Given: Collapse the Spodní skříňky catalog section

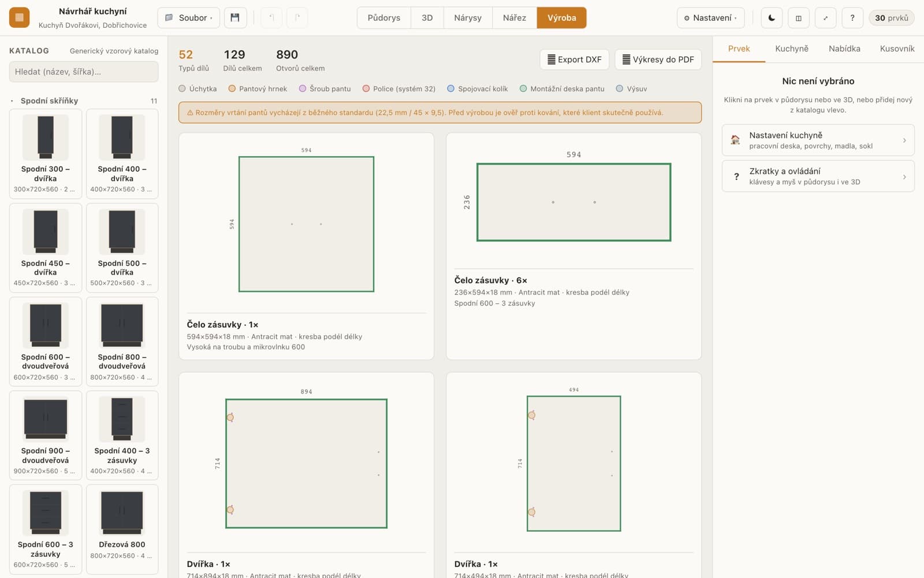Looking at the screenshot, I should (x=84, y=101).
